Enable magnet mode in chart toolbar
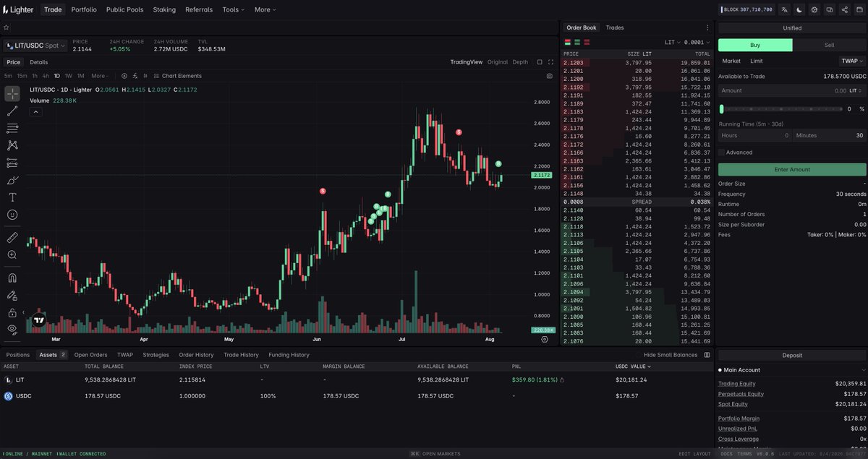Screen dimensions: 868x459 tap(12, 278)
